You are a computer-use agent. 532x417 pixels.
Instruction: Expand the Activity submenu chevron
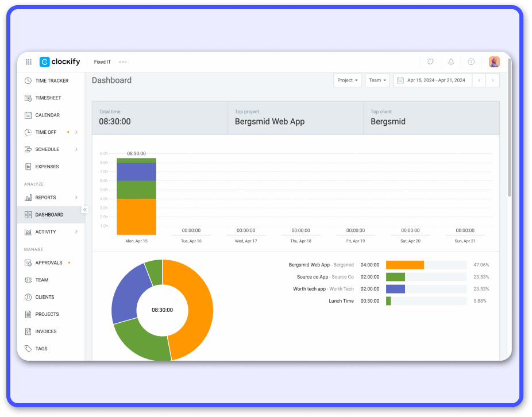point(76,231)
